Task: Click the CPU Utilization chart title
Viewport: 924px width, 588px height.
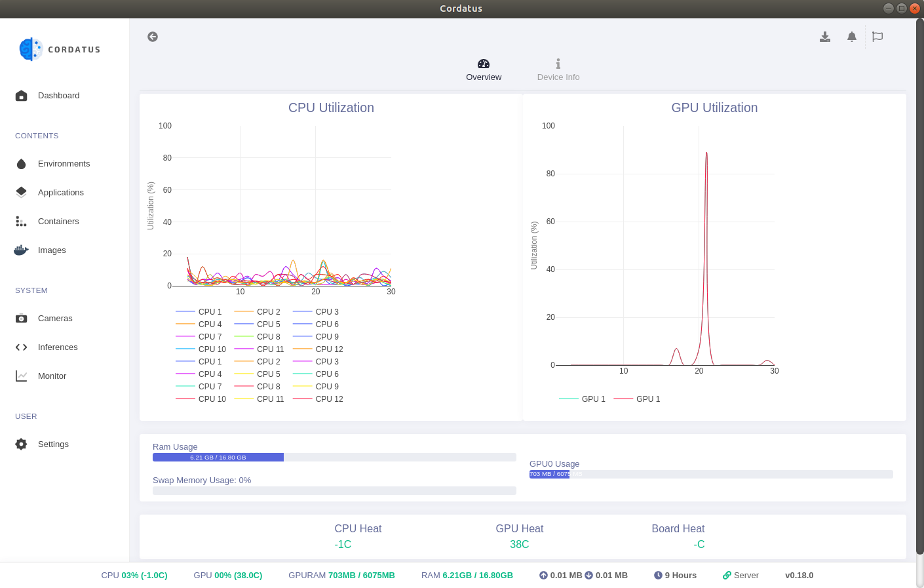Action: [x=332, y=108]
